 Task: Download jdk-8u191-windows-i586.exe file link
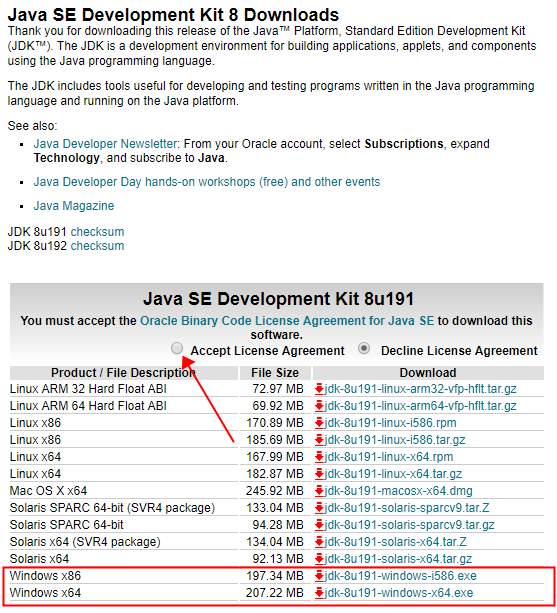pos(400,576)
